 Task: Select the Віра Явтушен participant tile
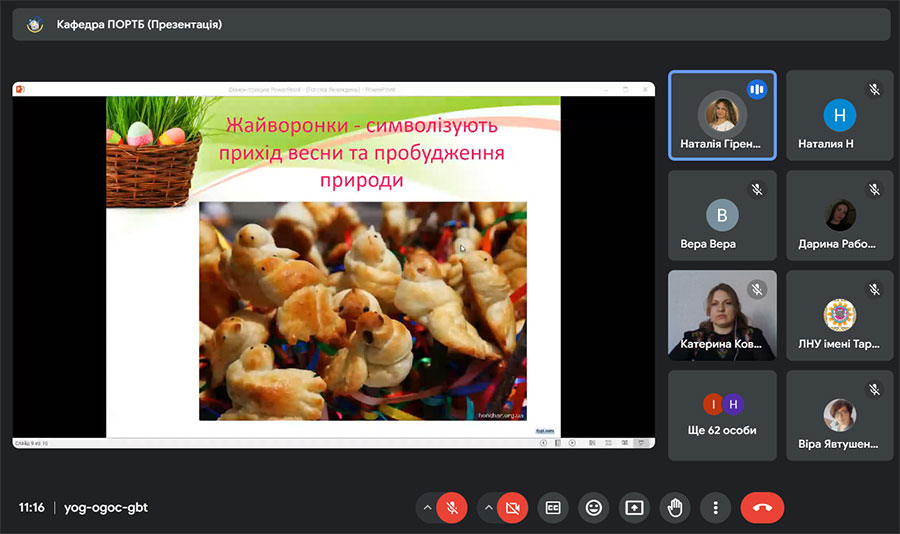click(839, 415)
